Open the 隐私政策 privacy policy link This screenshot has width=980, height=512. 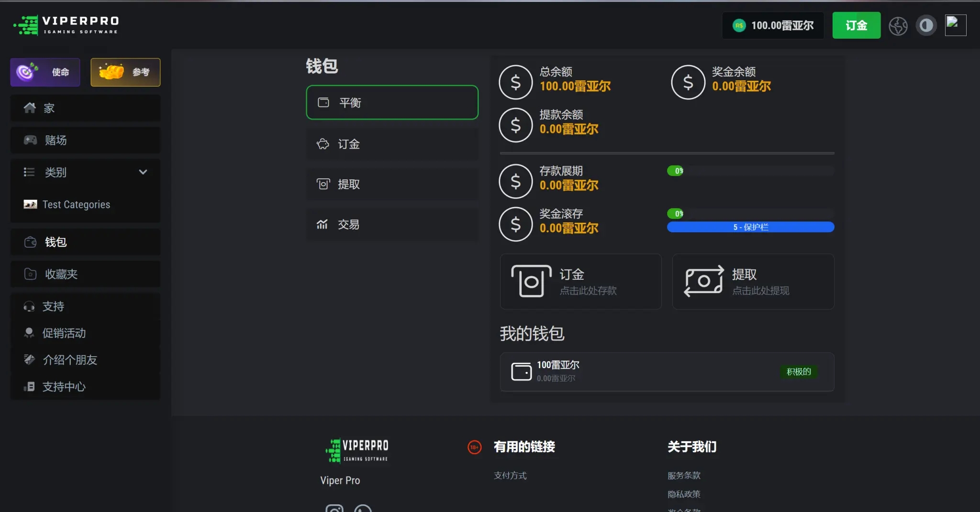pyautogui.click(x=684, y=494)
